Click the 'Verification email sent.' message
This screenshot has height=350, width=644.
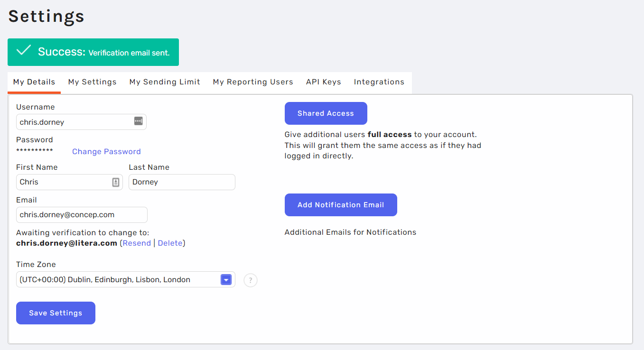tap(129, 53)
